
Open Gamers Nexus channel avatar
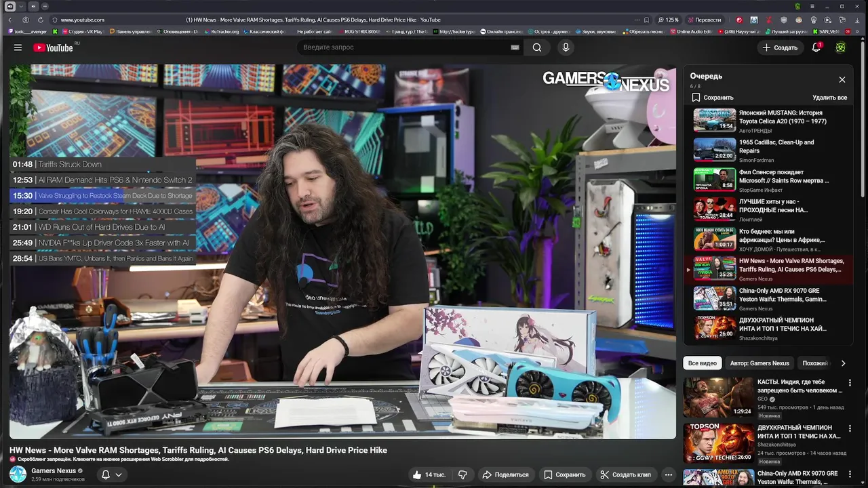(18, 474)
